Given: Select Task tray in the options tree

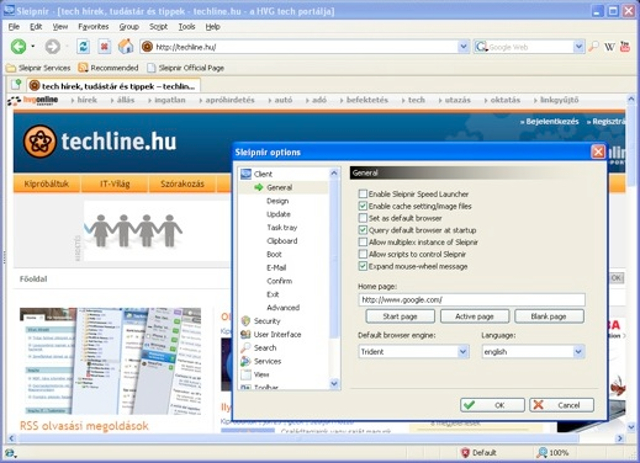Looking at the screenshot, I should pyautogui.click(x=282, y=227).
